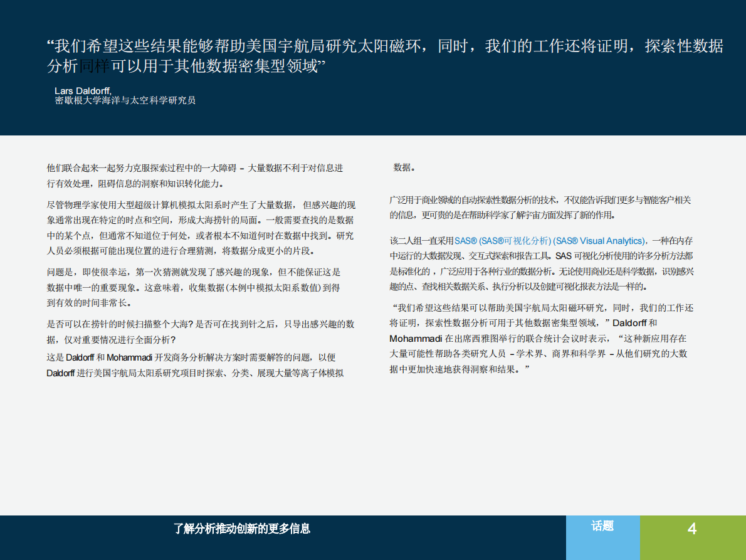Click the light blue 话题 label background
The image size is (746, 560).
pos(602,537)
